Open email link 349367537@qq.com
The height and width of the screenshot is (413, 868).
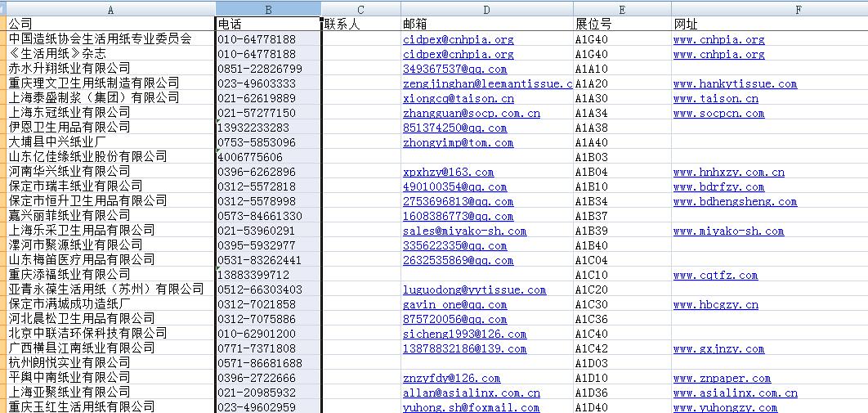tap(455, 69)
